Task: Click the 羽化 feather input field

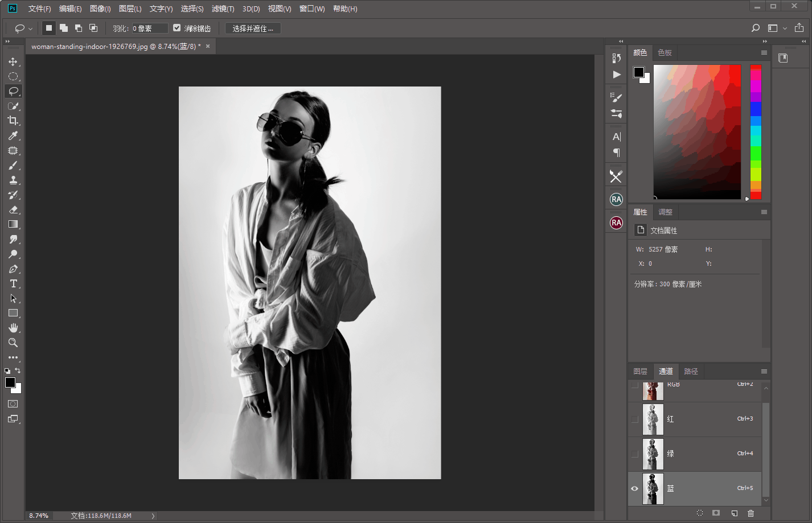Action: click(150, 28)
